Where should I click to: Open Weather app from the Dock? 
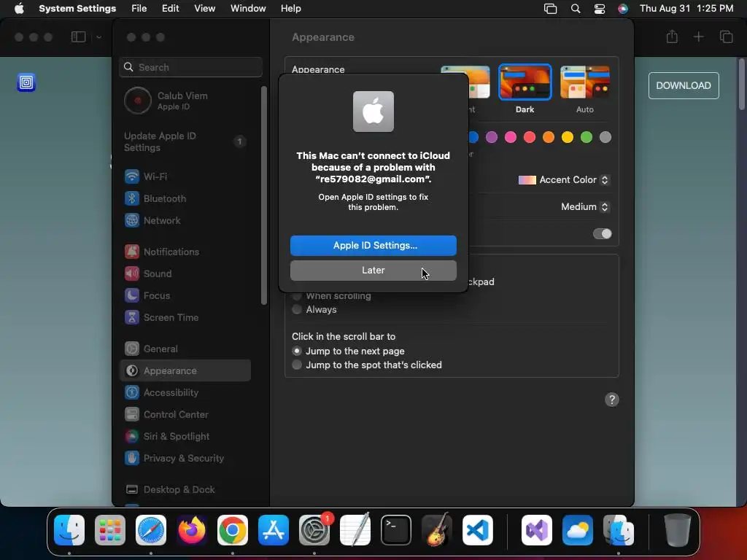point(578,529)
